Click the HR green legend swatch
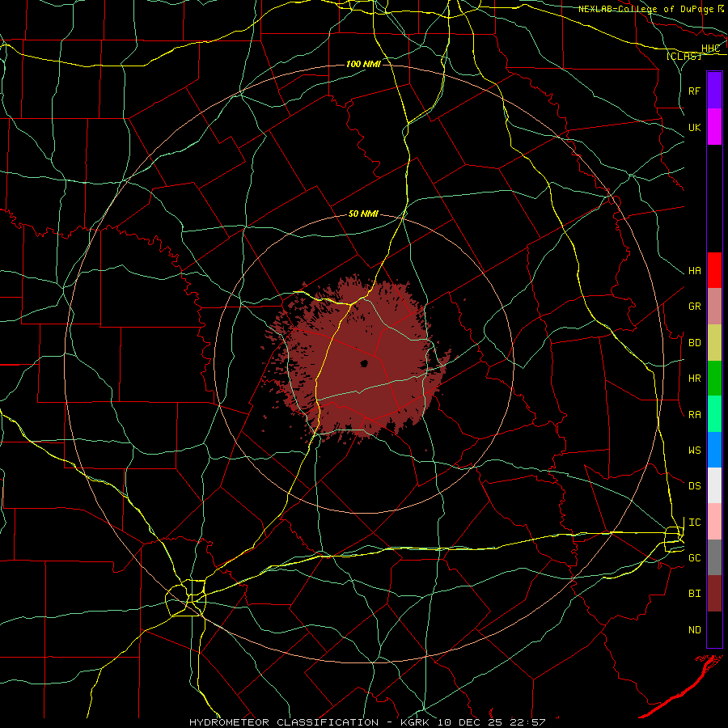The height and width of the screenshot is (728, 728). point(714,379)
